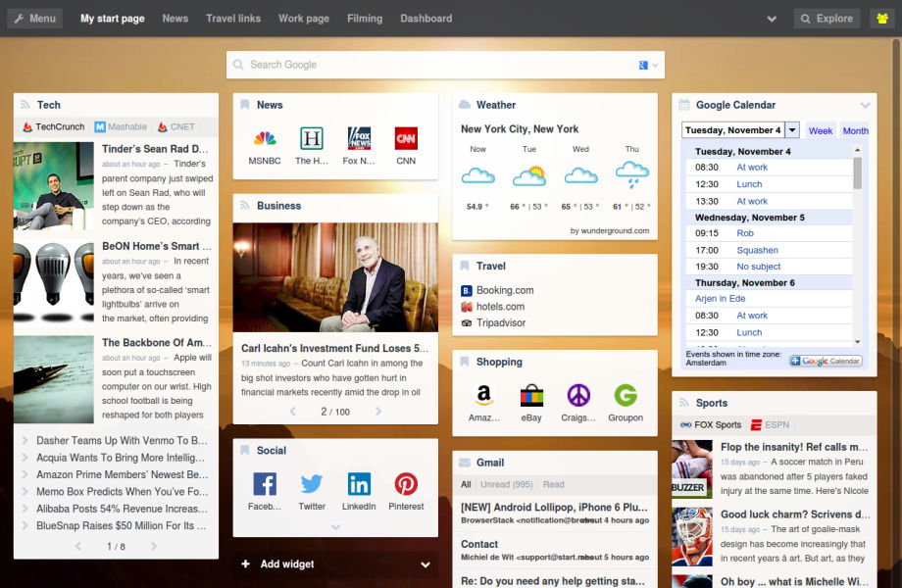The height and width of the screenshot is (588, 902).
Task: Click the Search Google input field
Action: click(x=446, y=65)
